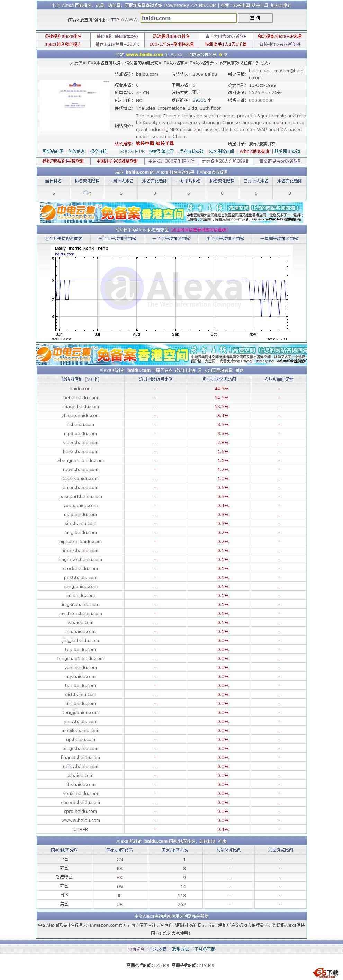
Task: Open the 链接-优化-首选新传播 ad link
Action: [280, 44]
